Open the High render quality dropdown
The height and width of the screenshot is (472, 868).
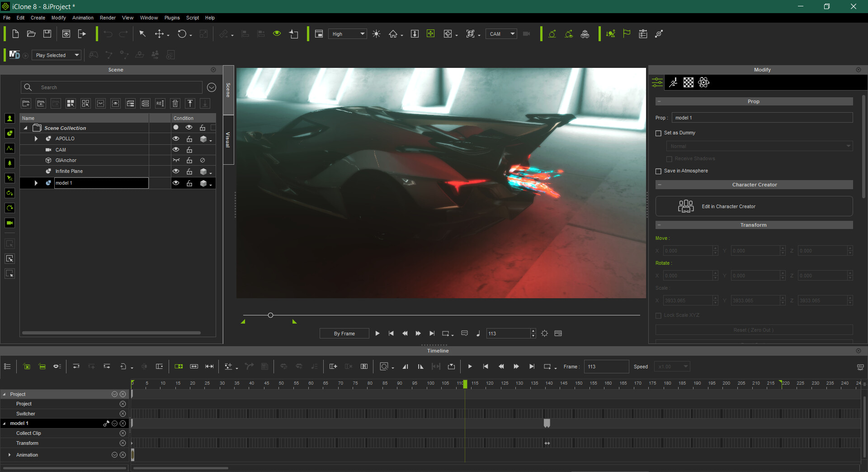347,34
